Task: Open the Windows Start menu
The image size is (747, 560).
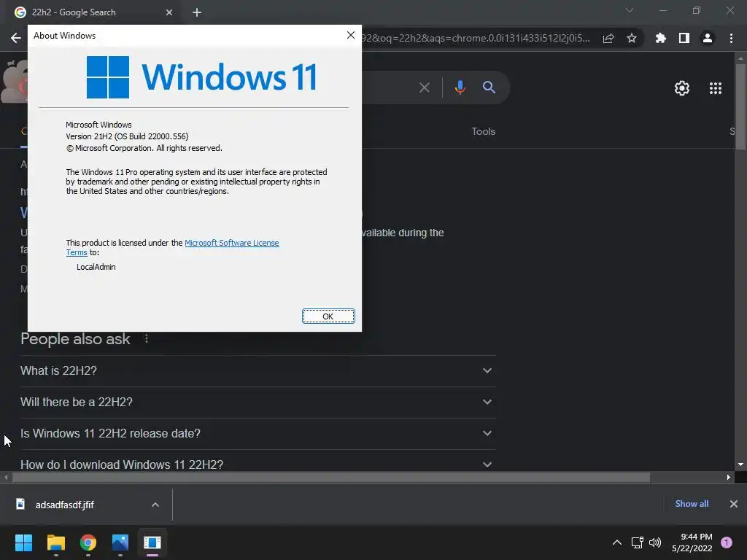Action: coord(23,542)
